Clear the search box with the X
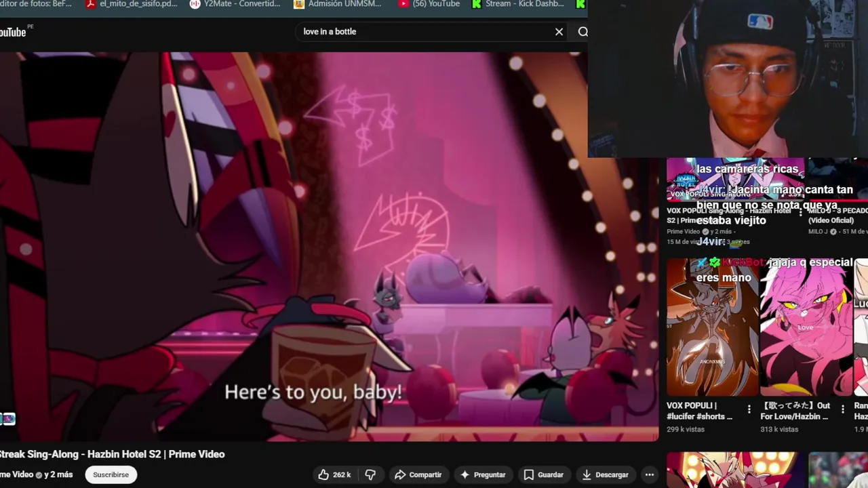868x488 pixels. click(559, 32)
